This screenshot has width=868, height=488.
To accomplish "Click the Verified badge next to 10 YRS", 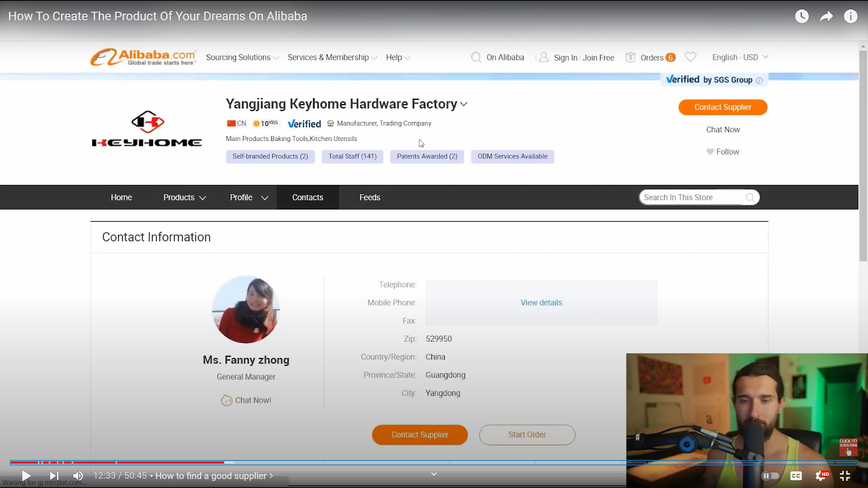I will (304, 124).
